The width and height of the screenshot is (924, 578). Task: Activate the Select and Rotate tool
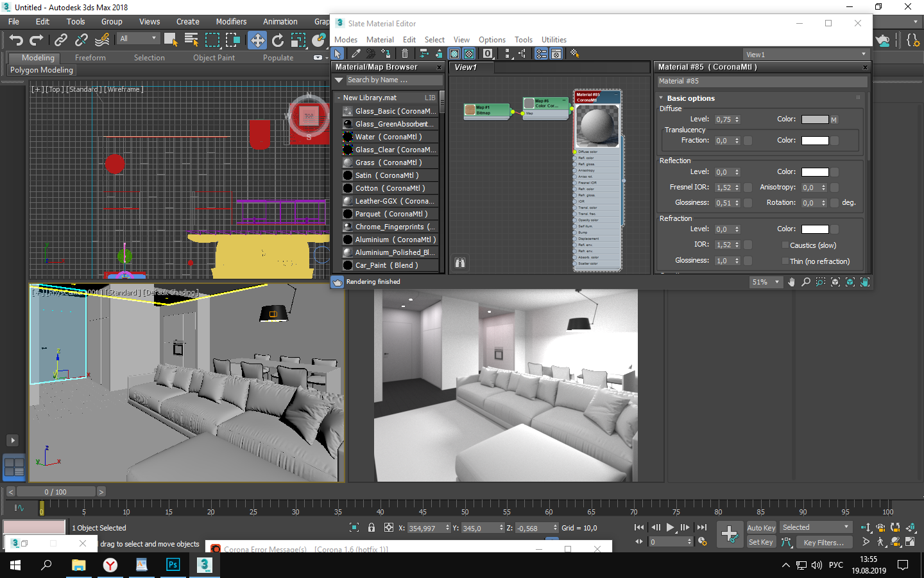point(278,40)
